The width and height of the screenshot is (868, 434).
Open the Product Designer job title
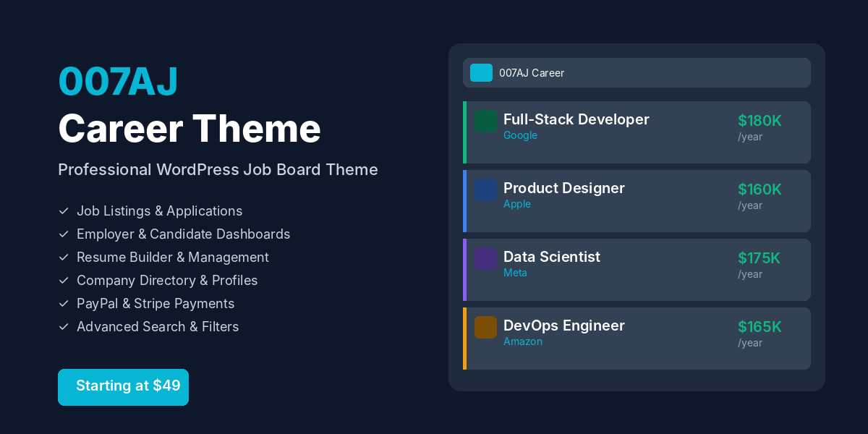pyautogui.click(x=564, y=188)
